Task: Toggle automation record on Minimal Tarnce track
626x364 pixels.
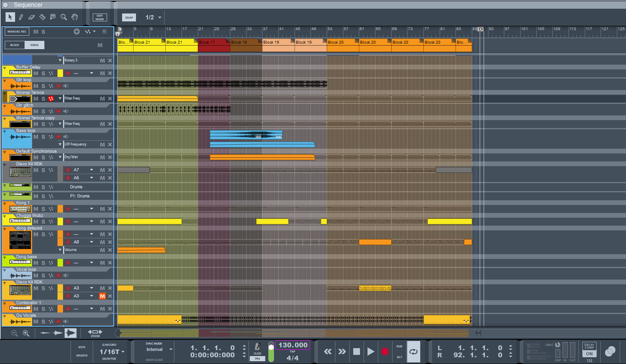Action: pyautogui.click(x=51, y=99)
